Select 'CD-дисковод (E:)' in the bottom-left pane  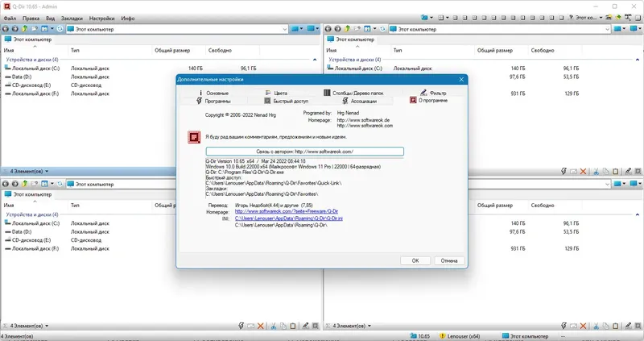pos(27,240)
